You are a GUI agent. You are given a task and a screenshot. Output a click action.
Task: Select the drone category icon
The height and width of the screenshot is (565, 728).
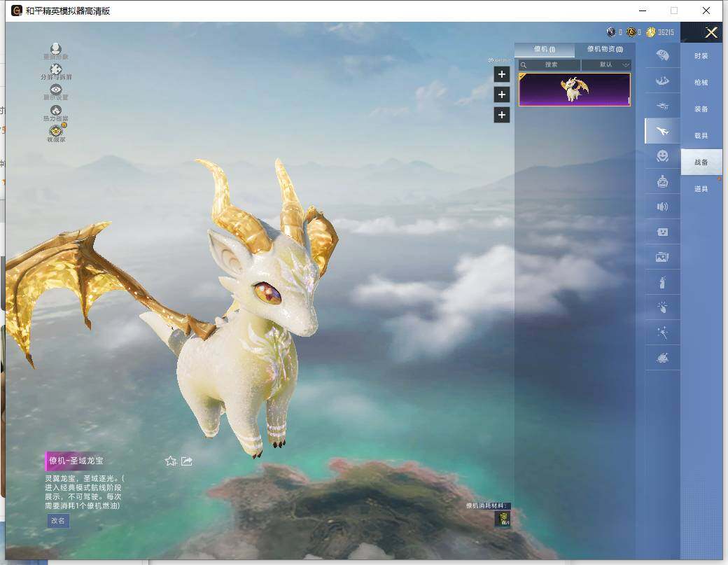click(x=662, y=106)
